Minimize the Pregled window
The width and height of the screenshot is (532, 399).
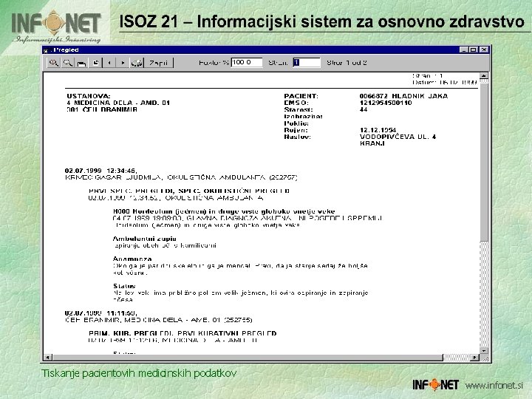tap(464, 50)
